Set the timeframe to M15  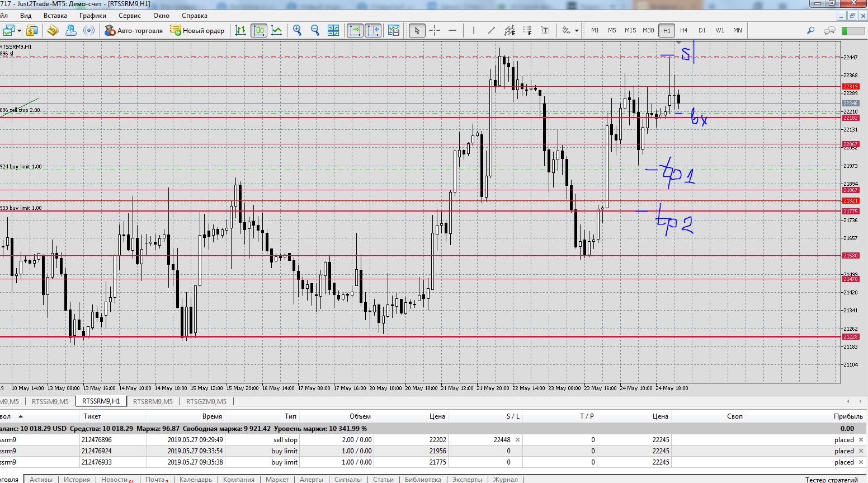pyautogui.click(x=630, y=30)
